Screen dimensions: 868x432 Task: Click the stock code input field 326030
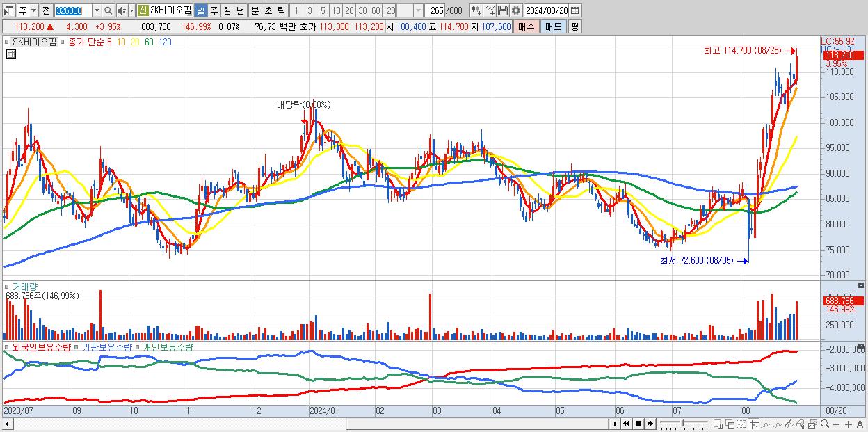[x=73, y=10]
